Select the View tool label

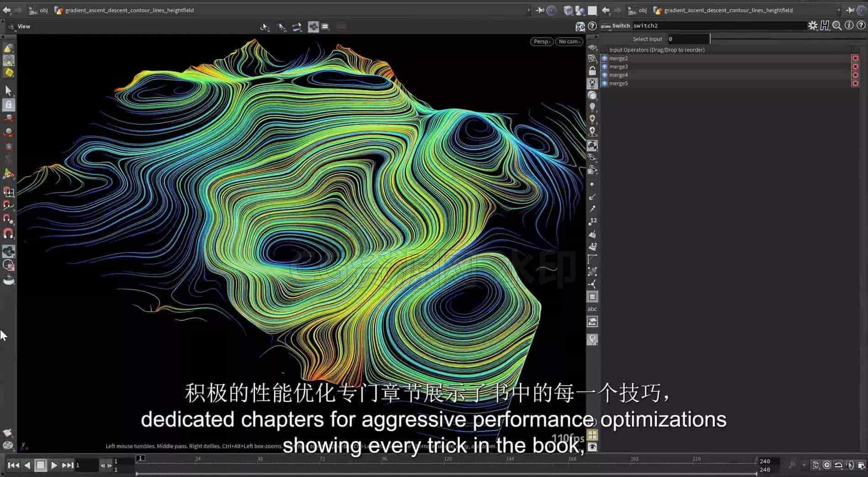coord(24,26)
